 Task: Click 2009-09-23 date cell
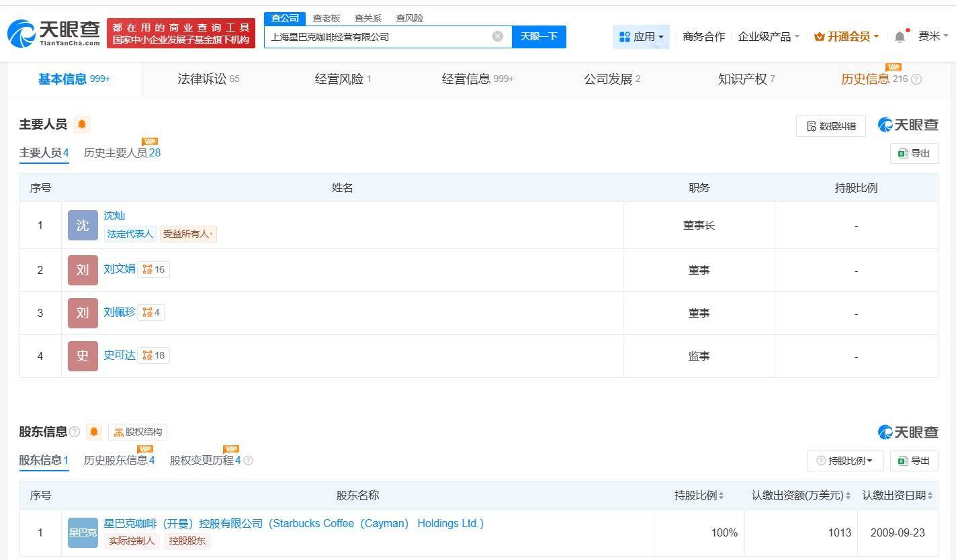pyautogui.click(x=898, y=532)
